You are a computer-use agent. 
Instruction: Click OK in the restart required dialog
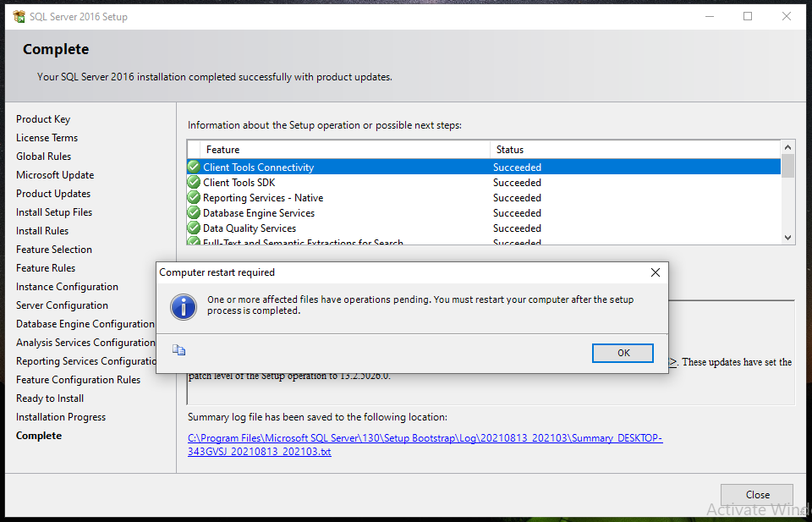623,353
